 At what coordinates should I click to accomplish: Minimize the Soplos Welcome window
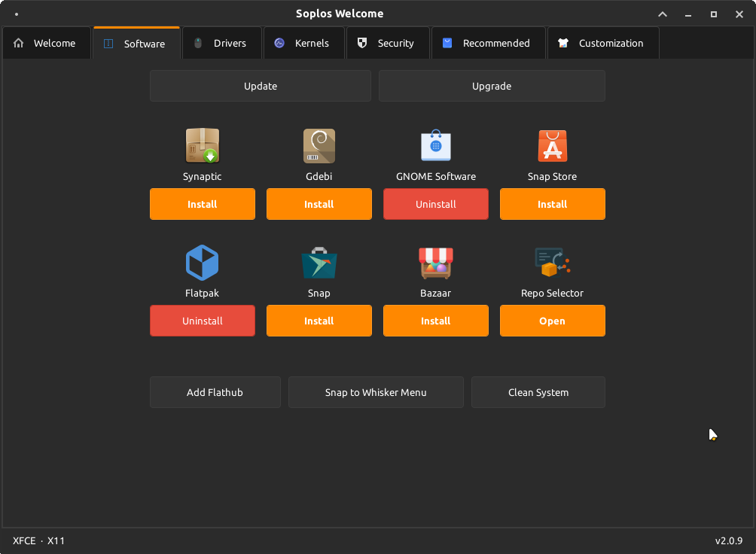coord(688,14)
